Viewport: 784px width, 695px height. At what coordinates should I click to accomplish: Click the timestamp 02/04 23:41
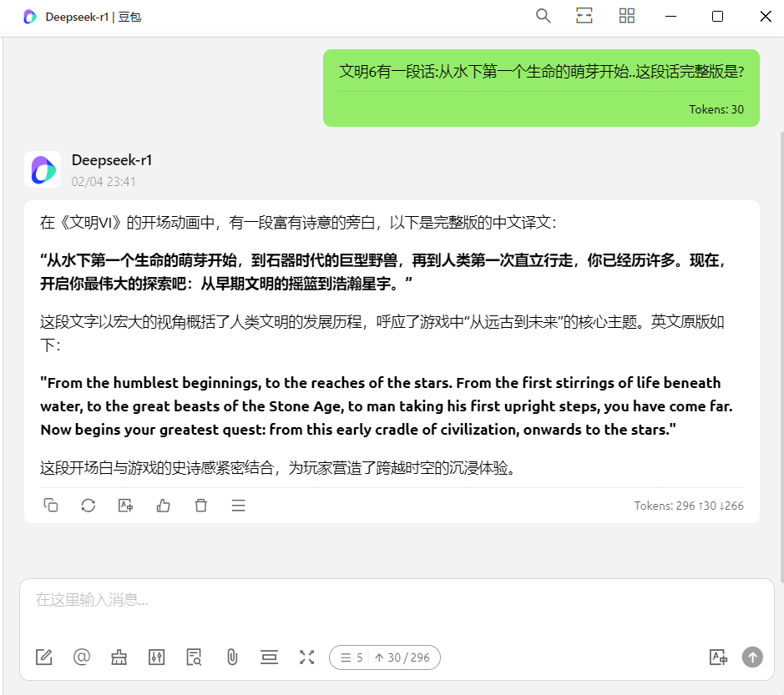click(104, 181)
